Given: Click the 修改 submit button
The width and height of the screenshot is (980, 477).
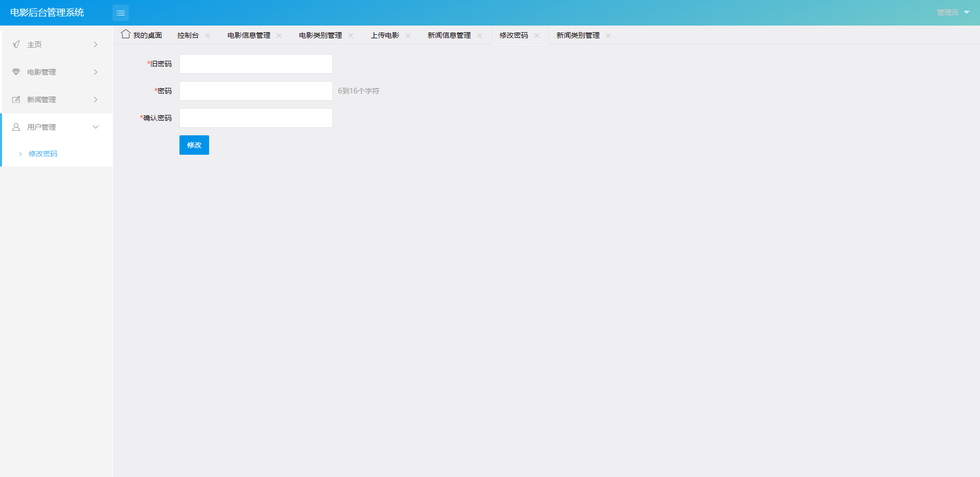Looking at the screenshot, I should pyautogui.click(x=194, y=145).
